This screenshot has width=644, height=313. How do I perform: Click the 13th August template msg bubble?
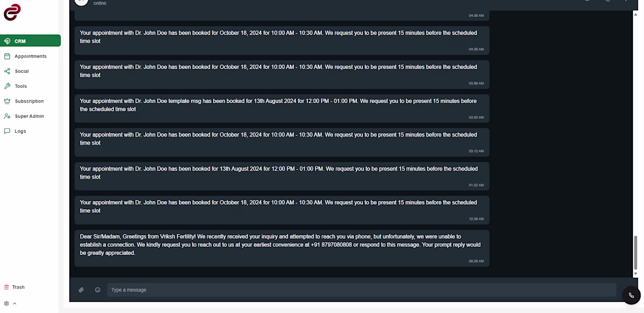point(282,108)
